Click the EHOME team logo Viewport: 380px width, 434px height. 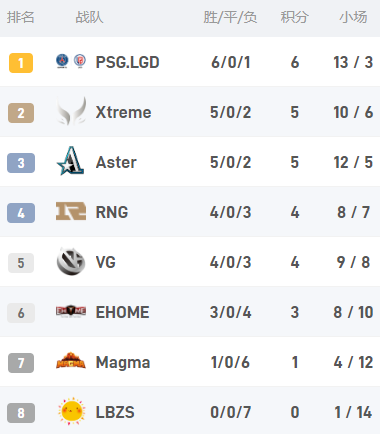coord(71,312)
